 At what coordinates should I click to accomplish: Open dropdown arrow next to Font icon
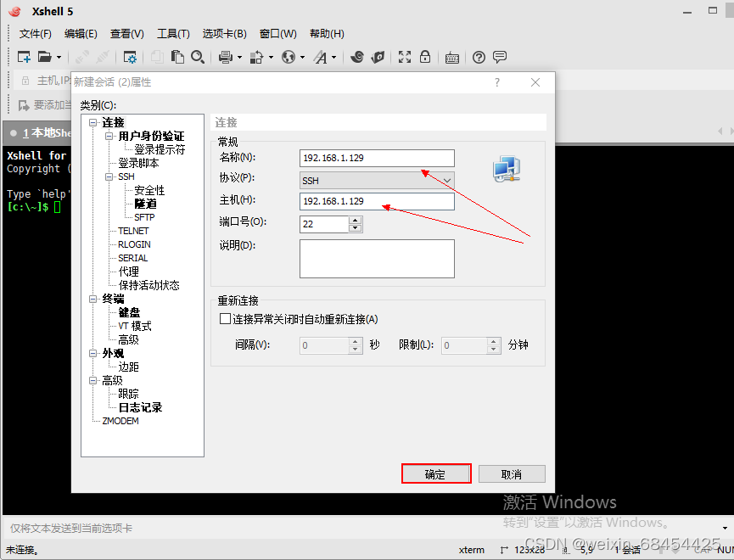coord(333,57)
